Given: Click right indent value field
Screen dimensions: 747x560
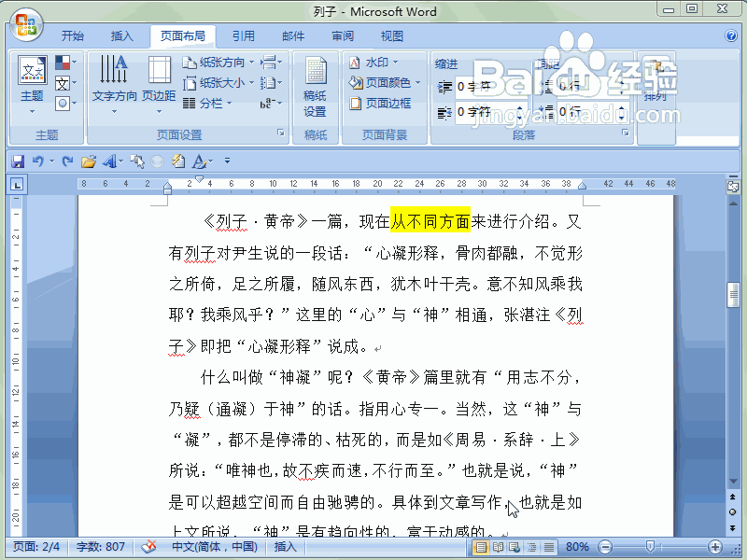Looking at the screenshot, I should 486,112.
